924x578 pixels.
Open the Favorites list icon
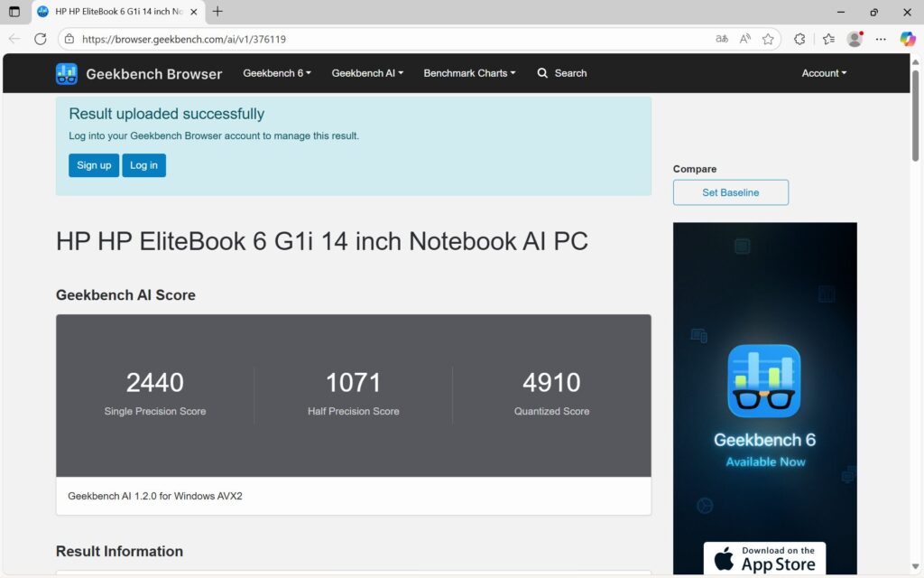point(827,39)
